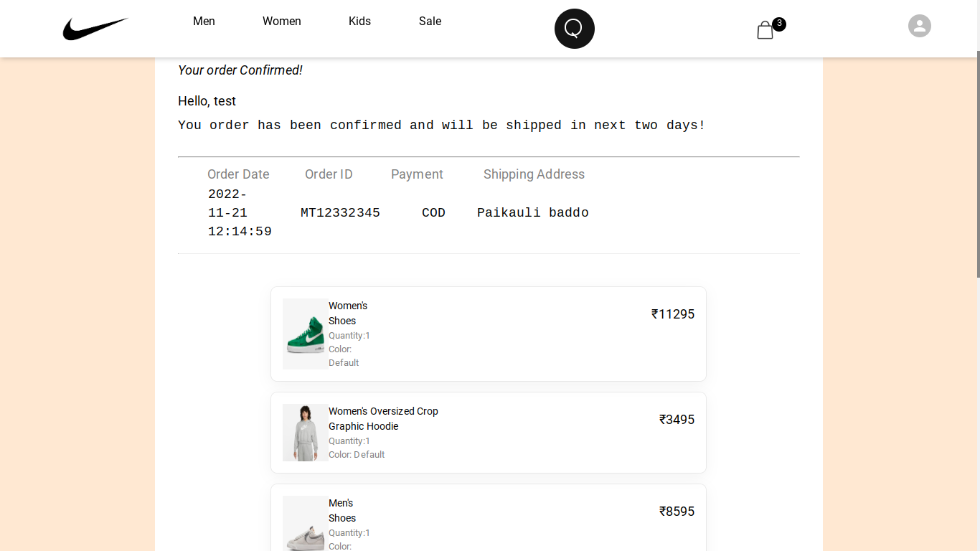Open the user profile avatar icon

[920, 26]
